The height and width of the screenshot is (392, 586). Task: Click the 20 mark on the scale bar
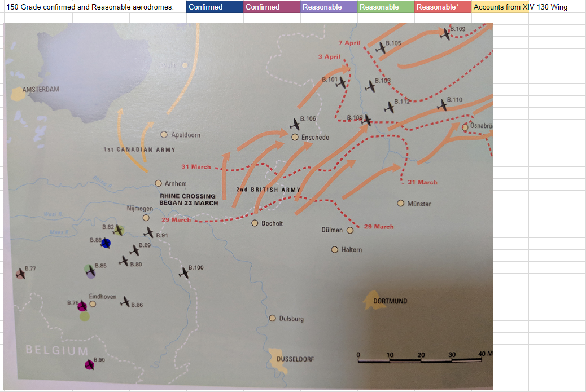(x=421, y=355)
